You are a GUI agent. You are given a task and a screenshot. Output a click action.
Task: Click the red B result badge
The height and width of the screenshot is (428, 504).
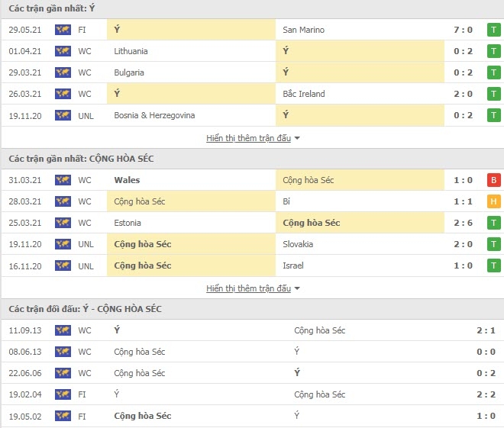(x=494, y=180)
